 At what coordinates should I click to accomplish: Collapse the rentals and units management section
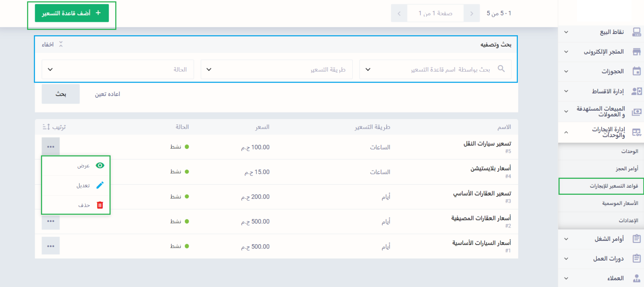point(566,132)
